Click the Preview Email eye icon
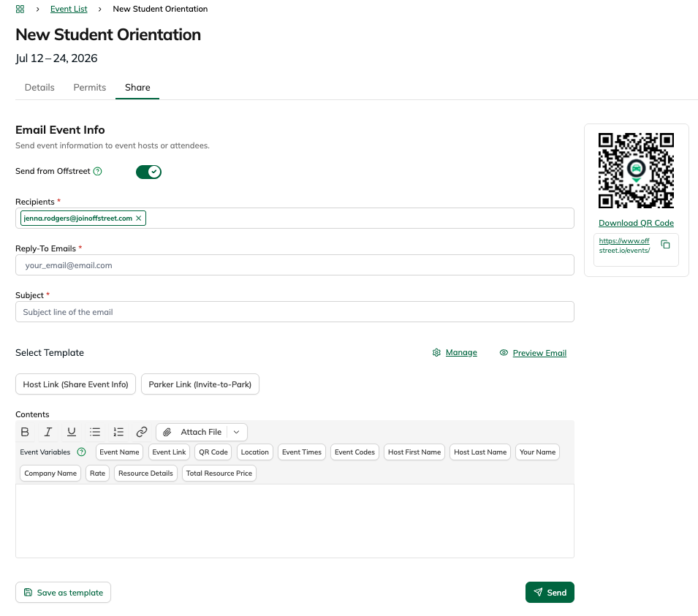Image resolution: width=698 pixels, height=616 pixels. tap(504, 352)
